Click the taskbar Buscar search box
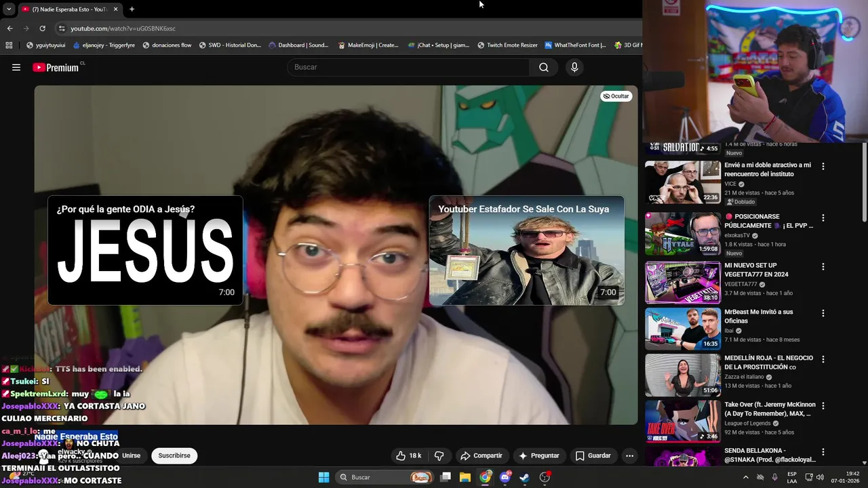This screenshot has width=868, height=488. (x=385, y=477)
